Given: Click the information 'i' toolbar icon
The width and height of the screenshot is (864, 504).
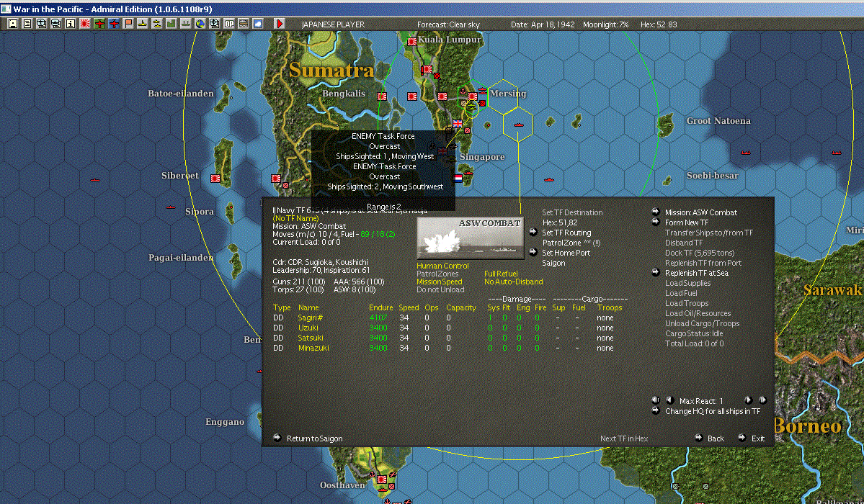Looking at the screenshot, I should point(71,24).
